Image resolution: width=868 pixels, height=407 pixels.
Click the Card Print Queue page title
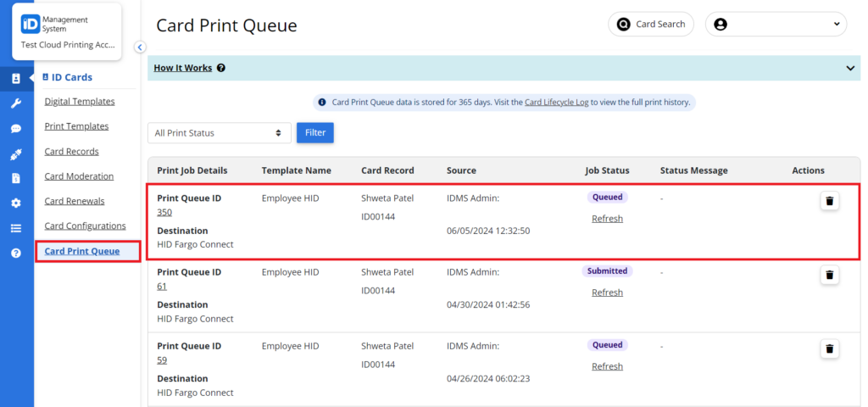tap(226, 25)
